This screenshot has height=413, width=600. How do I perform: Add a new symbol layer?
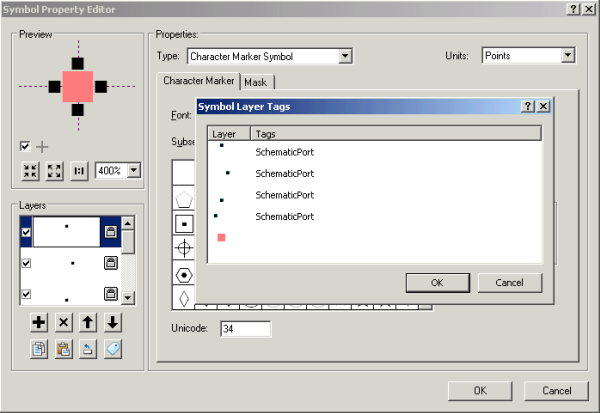(39, 322)
